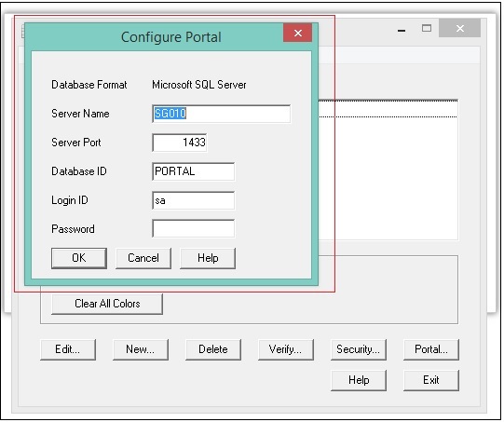Image resolution: width=504 pixels, height=422 pixels.
Task: Open the Security... settings button
Action: click(359, 349)
